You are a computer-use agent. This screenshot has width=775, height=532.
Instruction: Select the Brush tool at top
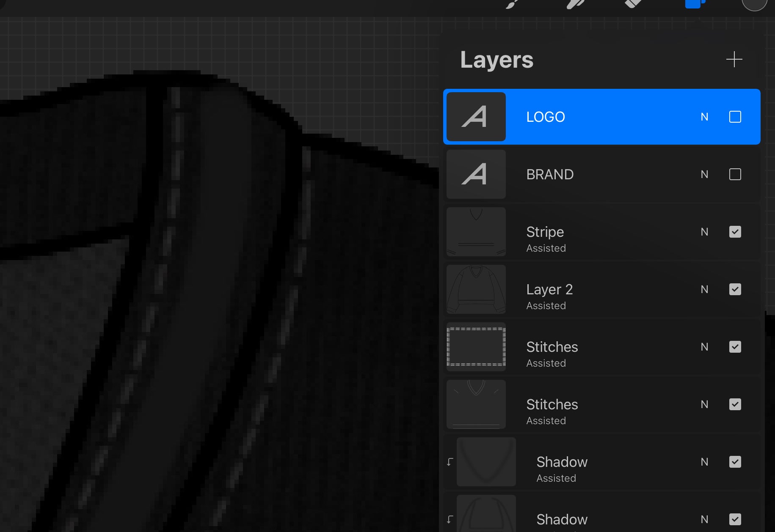(x=512, y=4)
